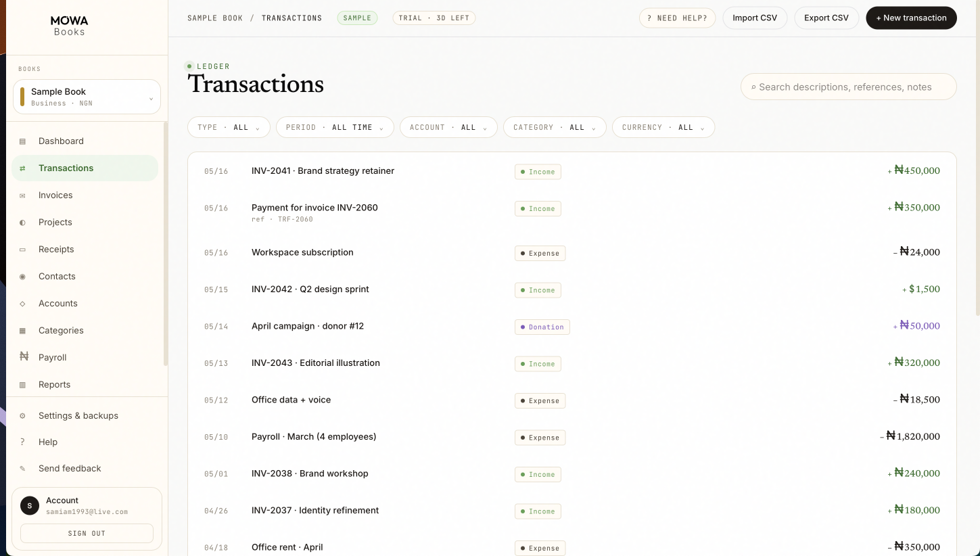Image resolution: width=980 pixels, height=556 pixels.
Task: Click the Transactions arrows icon in sidebar
Action: click(22, 168)
